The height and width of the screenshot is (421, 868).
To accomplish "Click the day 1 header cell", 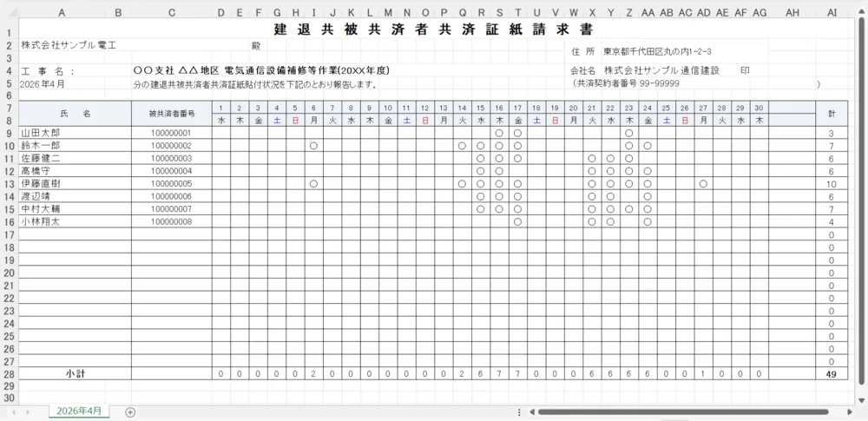I will [220, 108].
